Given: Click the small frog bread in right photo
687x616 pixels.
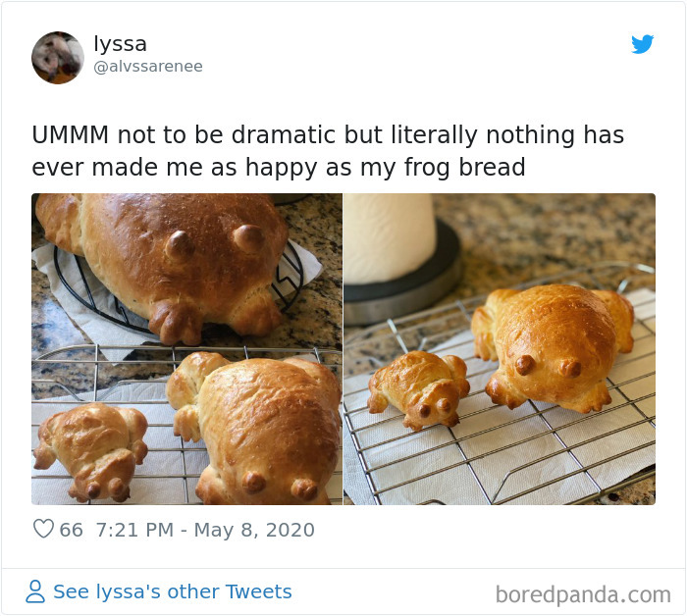Looking at the screenshot, I should coord(419,389).
